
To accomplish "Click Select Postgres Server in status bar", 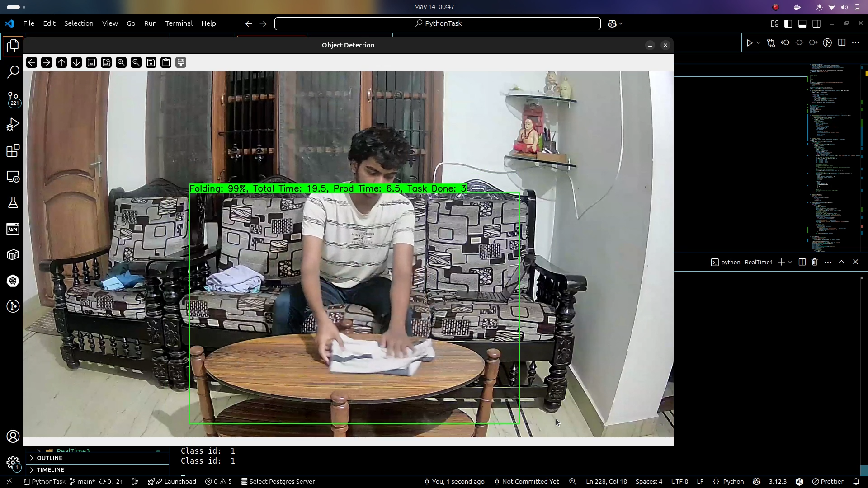I will [278, 482].
